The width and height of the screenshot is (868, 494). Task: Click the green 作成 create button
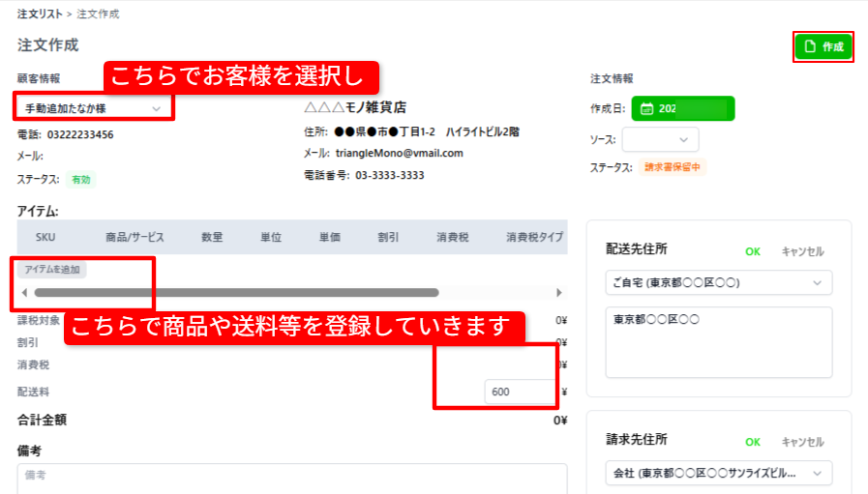point(823,46)
